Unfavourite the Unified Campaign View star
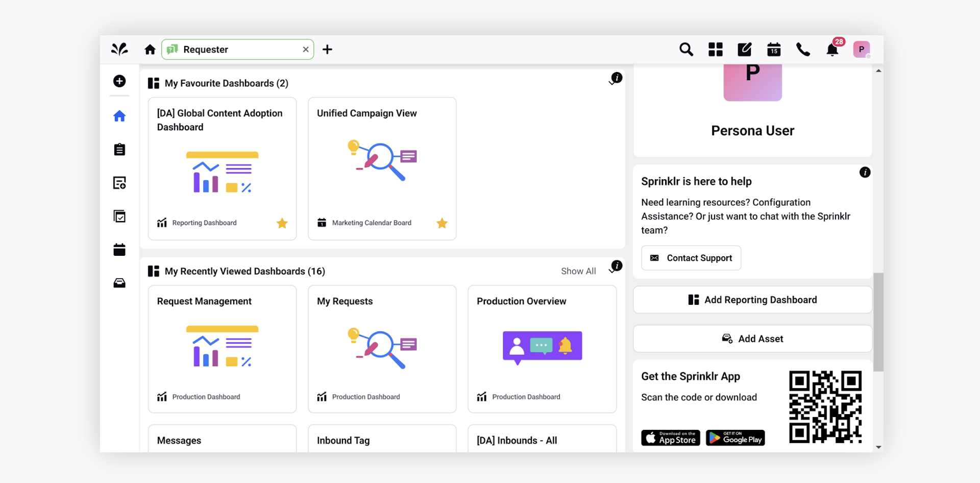980x483 pixels. click(x=442, y=223)
